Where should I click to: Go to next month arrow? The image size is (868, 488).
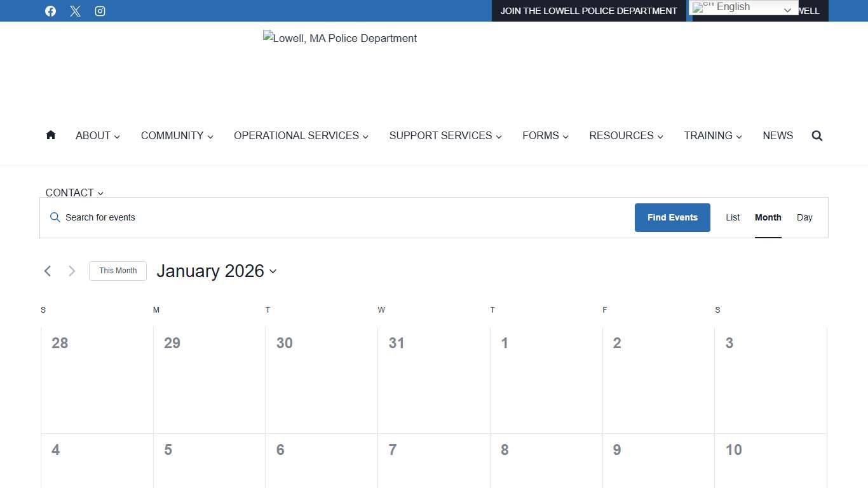[72, 271]
